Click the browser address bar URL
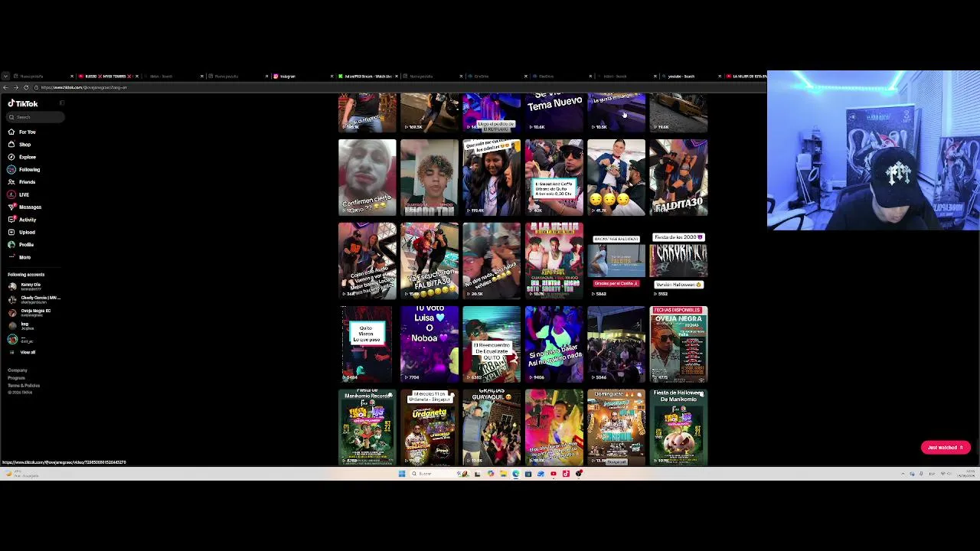980x551 pixels. 84,87
